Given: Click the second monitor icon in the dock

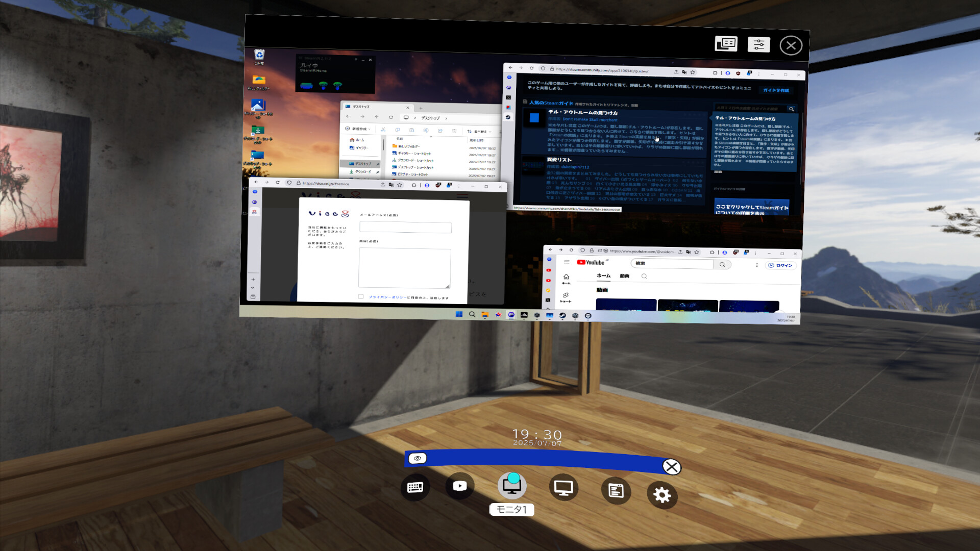Looking at the screenshot, I should tap(563, 488).
